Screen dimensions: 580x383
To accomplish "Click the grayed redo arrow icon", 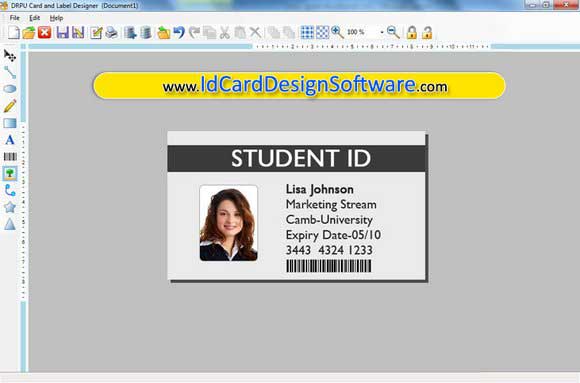I will [x=194, y=33].
